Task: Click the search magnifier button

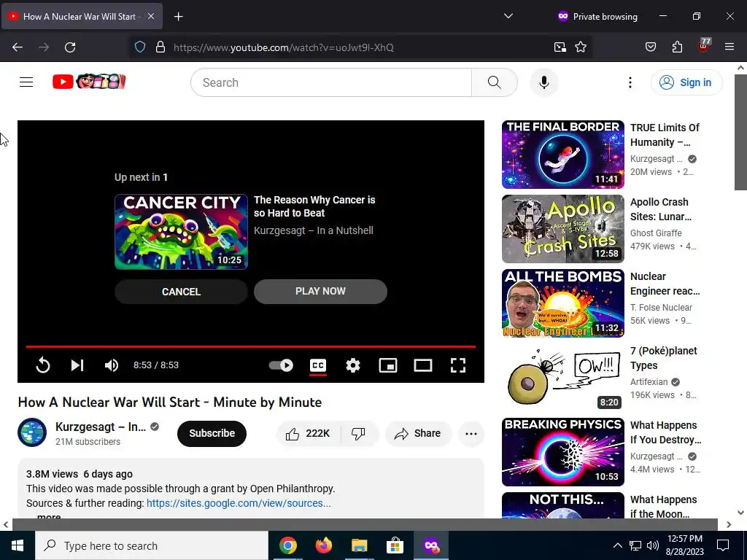Action: [494, 82]
